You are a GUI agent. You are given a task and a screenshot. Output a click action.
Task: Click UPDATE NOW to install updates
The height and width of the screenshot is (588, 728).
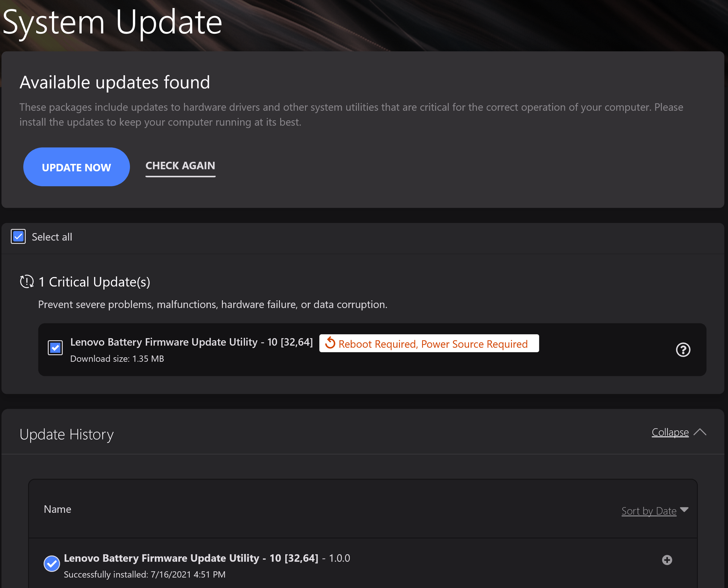[76, 167]
